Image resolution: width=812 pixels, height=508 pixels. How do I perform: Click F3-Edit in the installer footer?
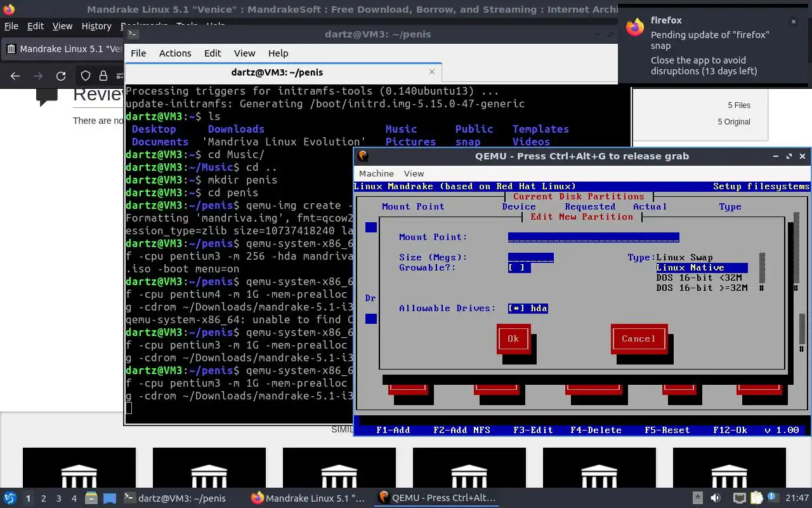point(533,430)
